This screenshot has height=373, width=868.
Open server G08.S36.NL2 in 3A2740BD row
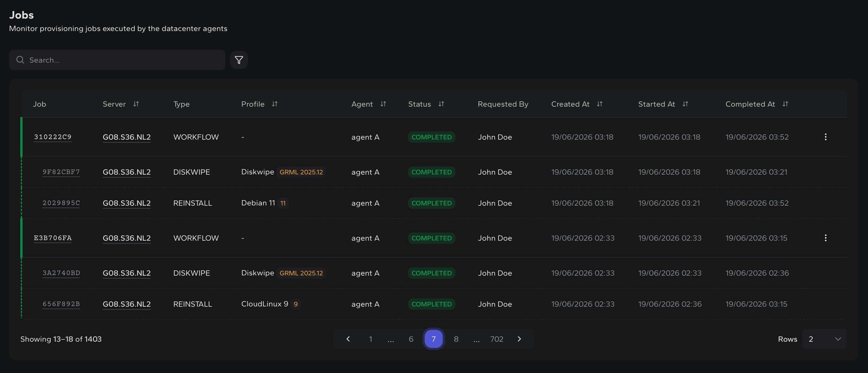click(127, 273)
